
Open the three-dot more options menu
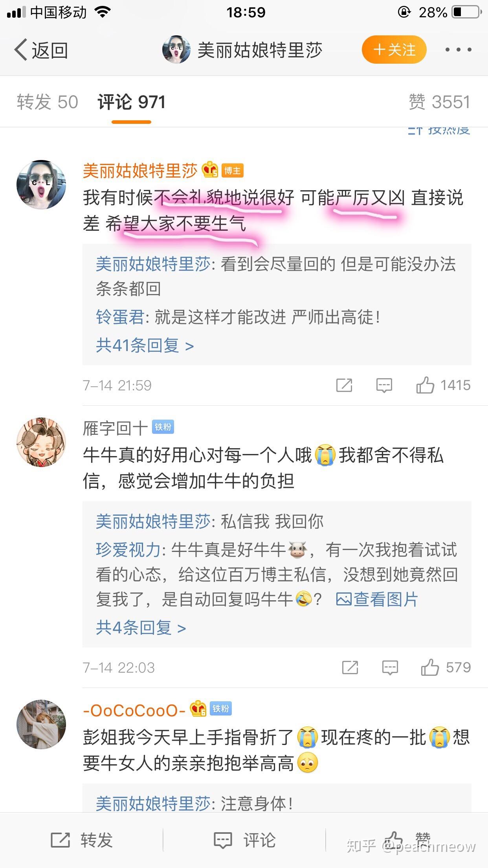coord(458,50)
